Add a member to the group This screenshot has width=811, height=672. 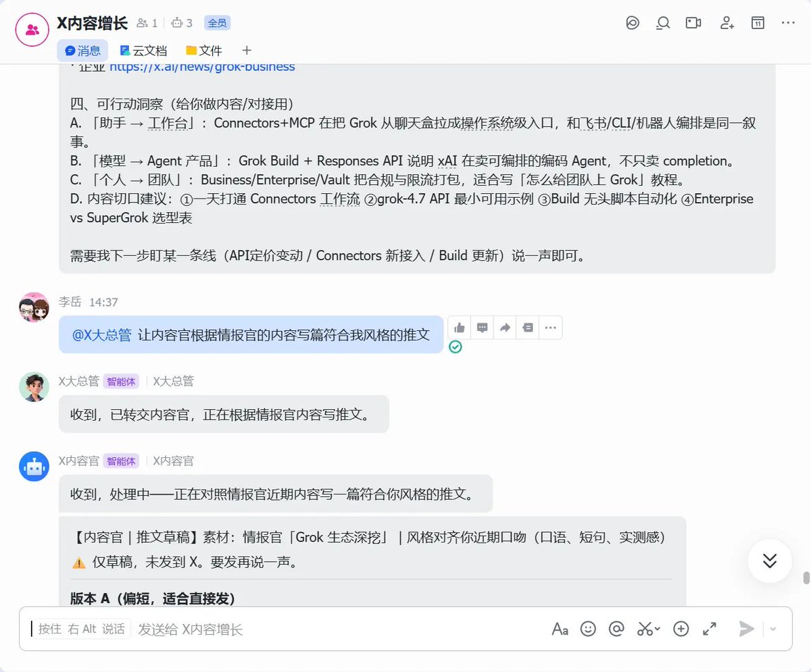pyautogui.click(x=727, y=23)
